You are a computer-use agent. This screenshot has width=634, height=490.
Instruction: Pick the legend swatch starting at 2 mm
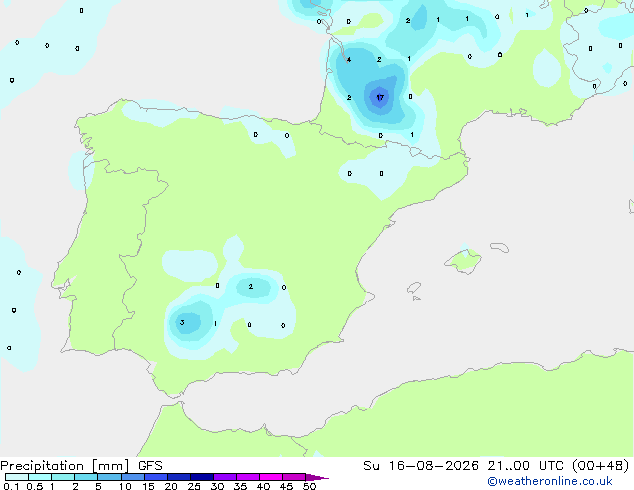pyautogui.click(x=86, y=477)
